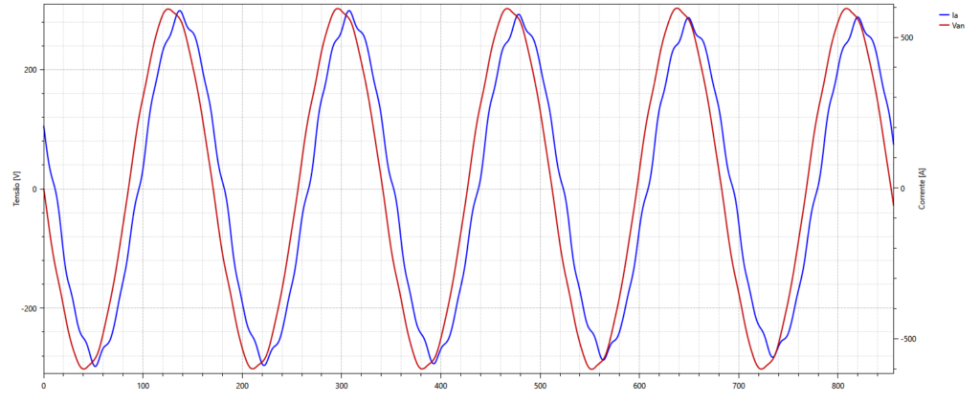Click the 200 tick on the voltage axis

pos(31,70)
